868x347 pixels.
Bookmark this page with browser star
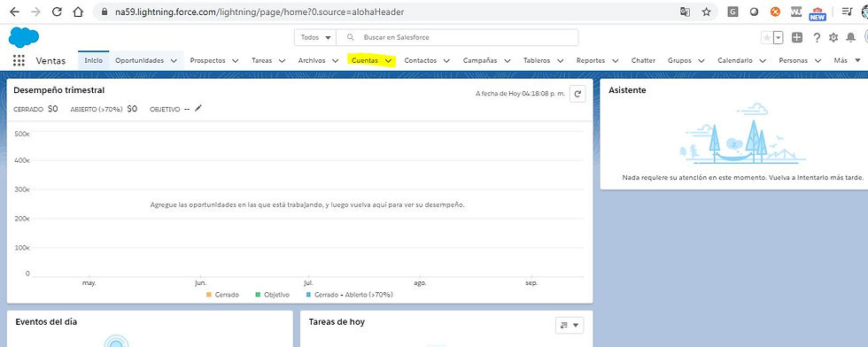tap(707, 12)
